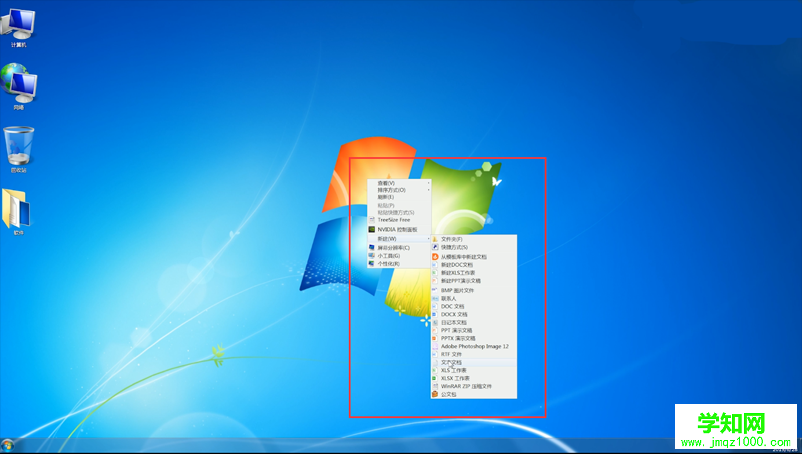The height and width of the screenshot is (454, 802).
Task: Create a new PPTX 演示文稿
Action: pos(474,338)
